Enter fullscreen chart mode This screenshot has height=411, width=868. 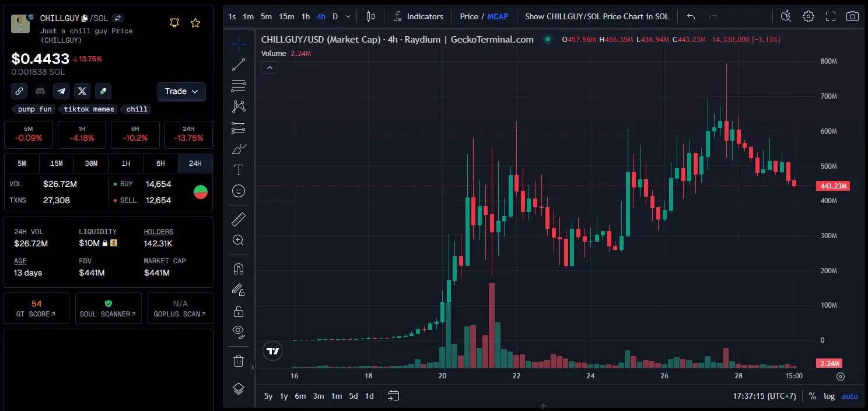pos(831,16)
